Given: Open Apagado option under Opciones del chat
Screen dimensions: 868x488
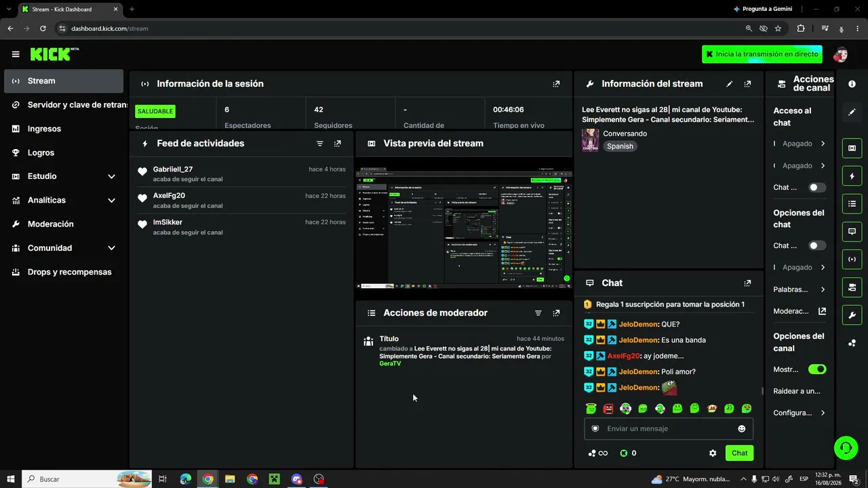Looking at the screenshot, I should (x=800, y=268).
